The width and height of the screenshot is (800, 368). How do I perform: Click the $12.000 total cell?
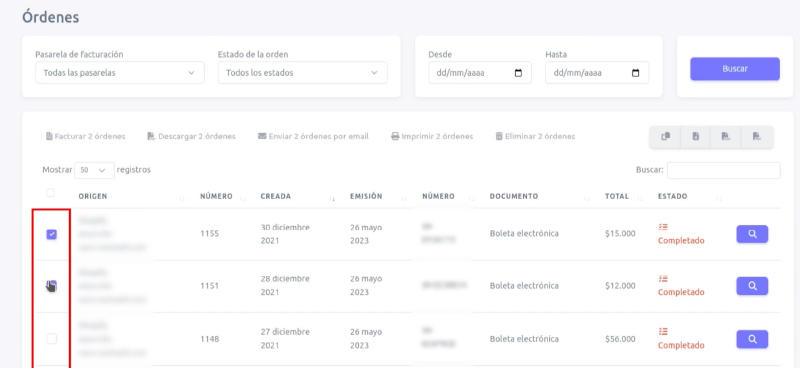pos(620,286)
